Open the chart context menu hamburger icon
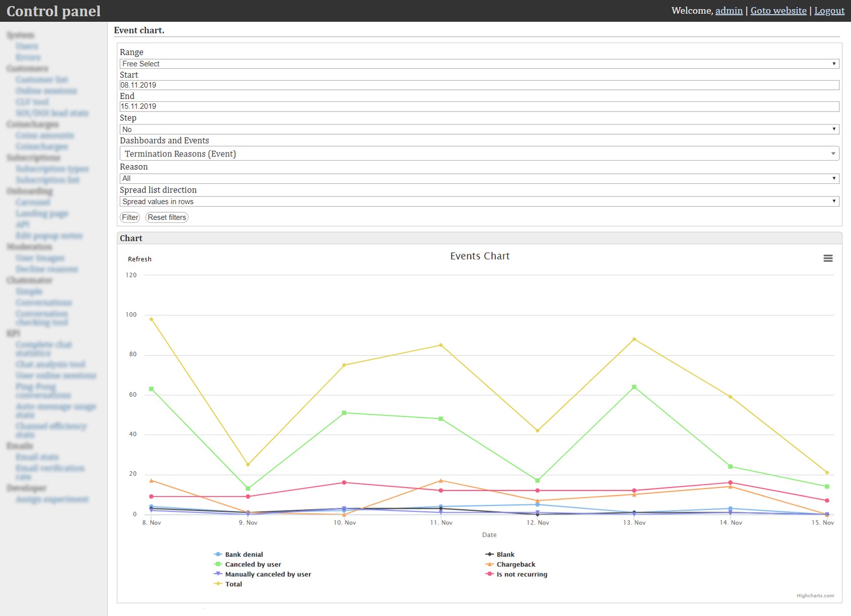 click(x=828, y=258)
